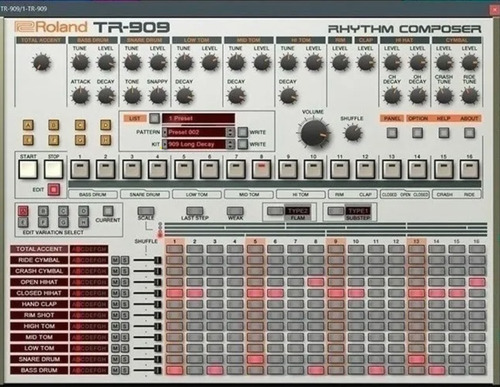
Task: Toggle Hand Clap step 4 in grid
Action: click(235, 304)
